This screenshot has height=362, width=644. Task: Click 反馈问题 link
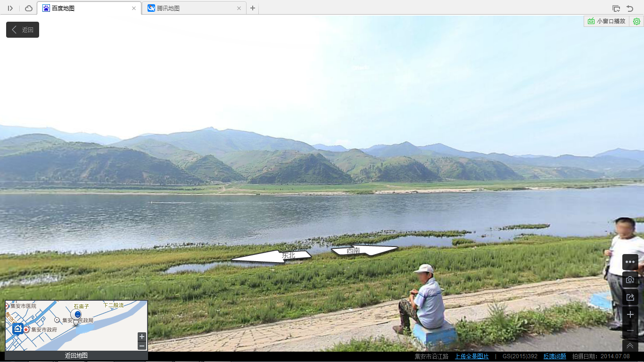[x=555, y=356]
